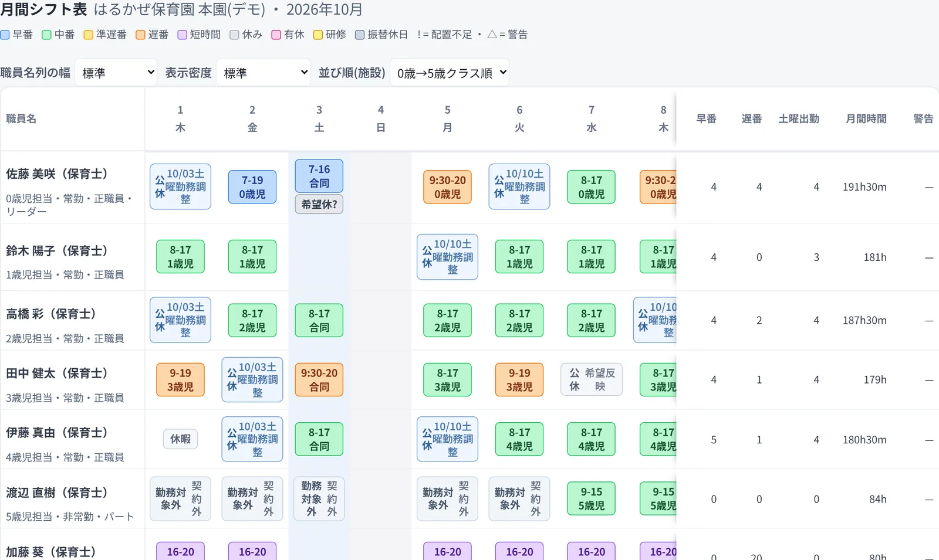The image size is (939, 560).
Task: Click the day 4 日 column header
Action: point(381,118)
